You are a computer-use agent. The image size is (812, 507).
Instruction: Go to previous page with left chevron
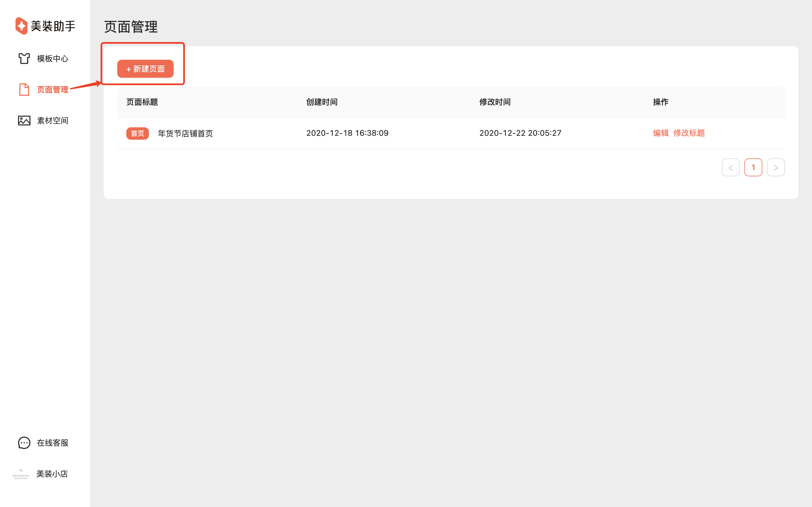[x=731, y=167]
